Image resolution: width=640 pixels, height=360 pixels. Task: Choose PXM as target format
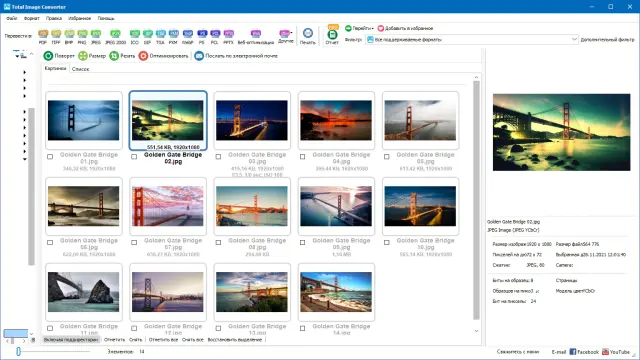click(173, 36)
